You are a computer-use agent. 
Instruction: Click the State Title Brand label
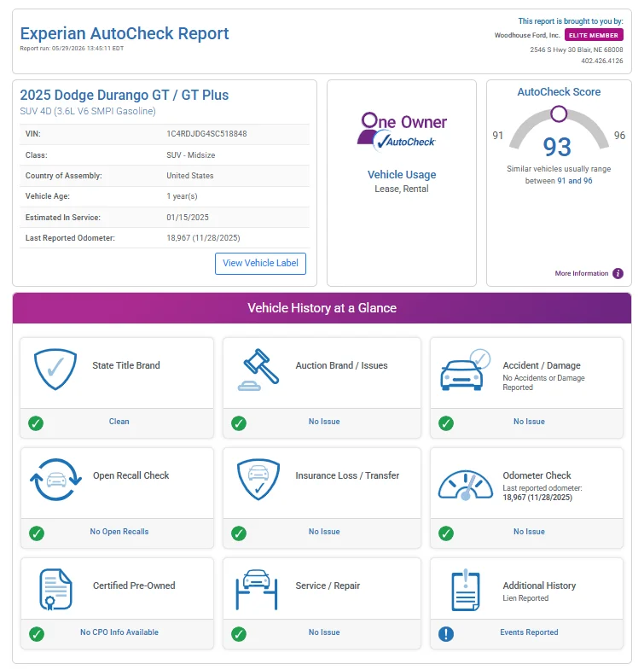click(x=126, y=365)
